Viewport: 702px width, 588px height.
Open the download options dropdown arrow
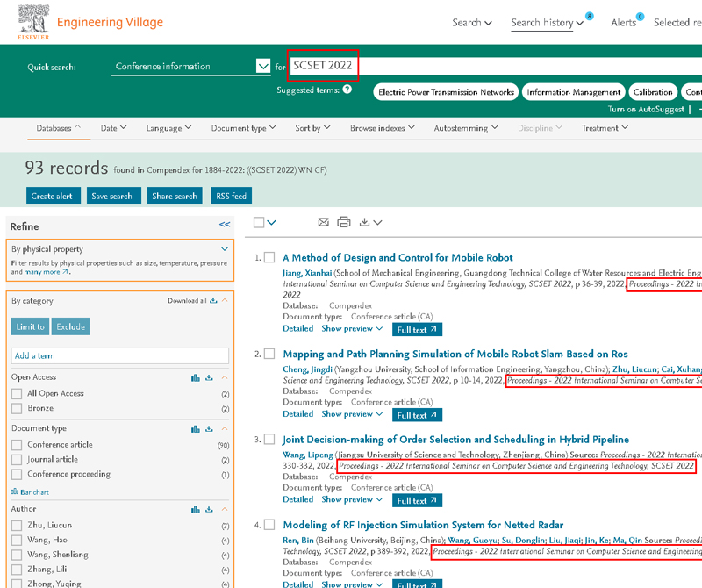point(378,223)
